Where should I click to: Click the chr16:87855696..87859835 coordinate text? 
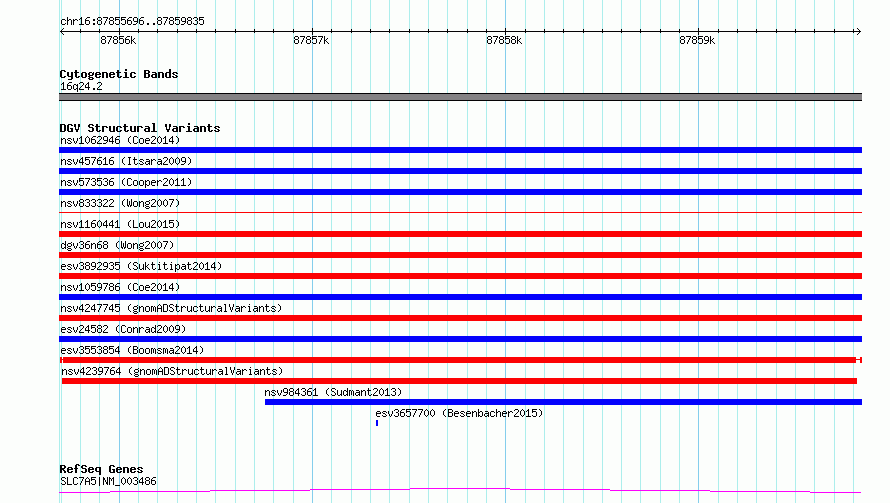click(132, 21)
